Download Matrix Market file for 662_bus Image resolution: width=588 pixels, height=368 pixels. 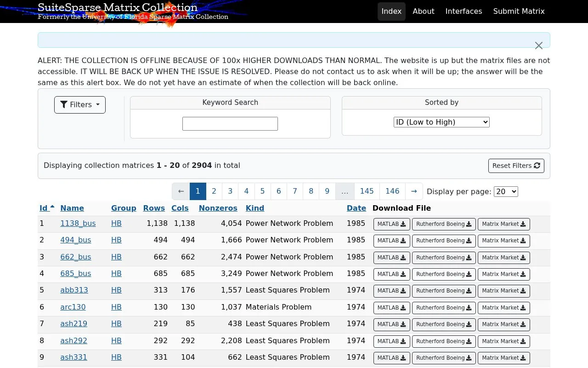pyautogui.click(x=504, y=258)
